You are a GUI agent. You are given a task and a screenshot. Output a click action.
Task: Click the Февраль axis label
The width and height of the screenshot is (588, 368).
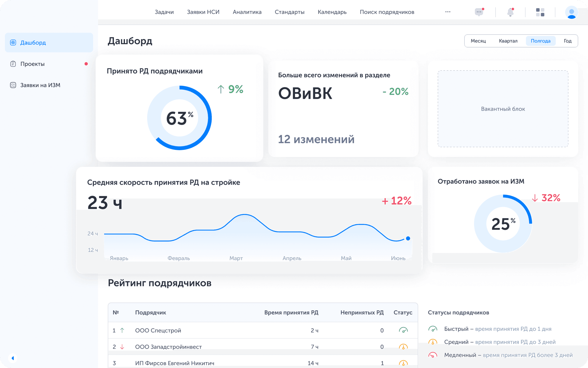tap(179, 258)
